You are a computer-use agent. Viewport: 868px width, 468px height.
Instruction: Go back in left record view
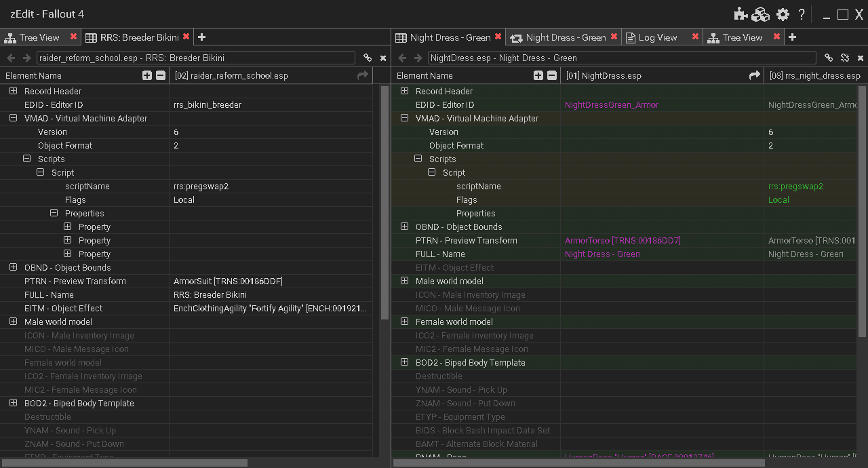pyautogui.click(x=11, y=58)
